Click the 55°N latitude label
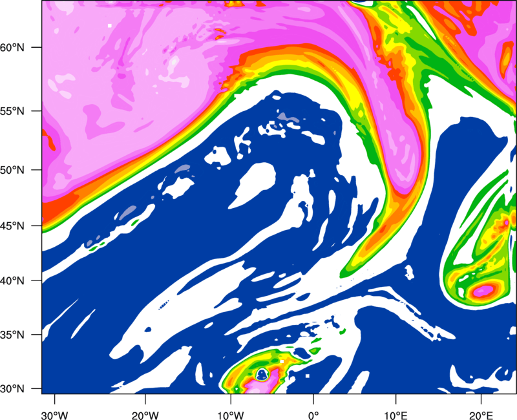Image resolution: width=517 pixels, height=420 pixels. point(12,111)
